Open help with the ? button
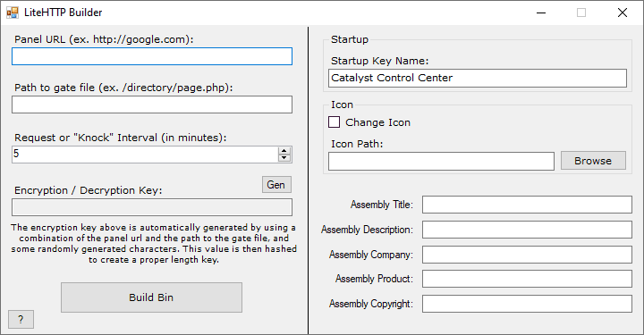 [x=21, y=320]
